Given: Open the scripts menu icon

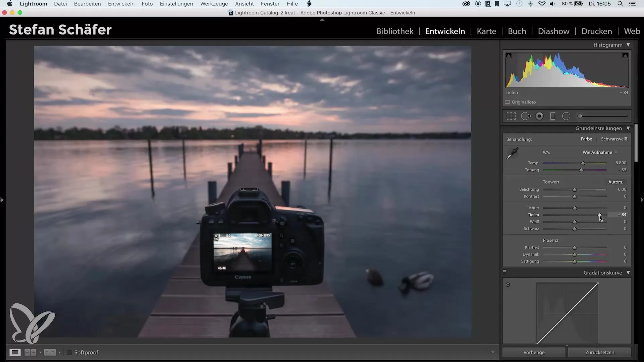Looking at the screenshot, I should click(x=309, y=4).
